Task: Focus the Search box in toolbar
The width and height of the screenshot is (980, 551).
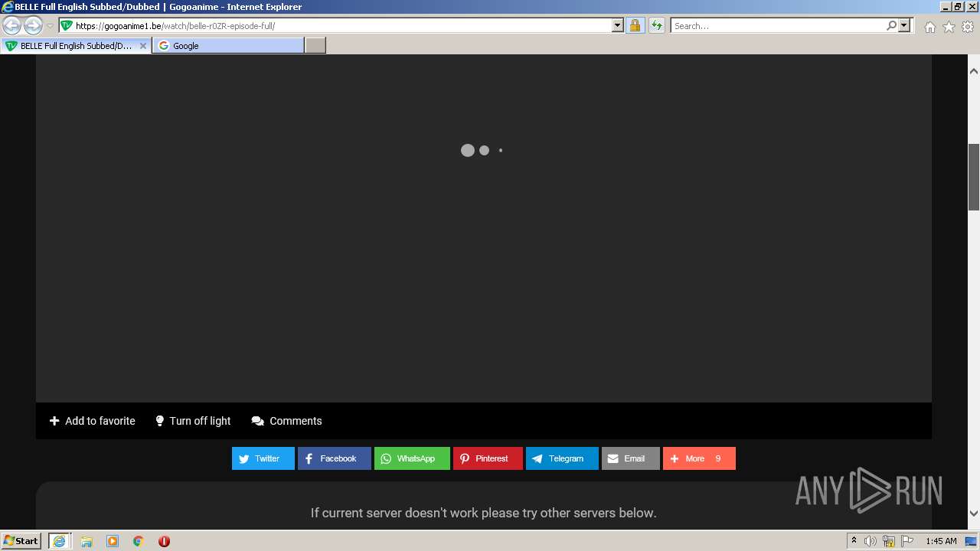Action: [x=778, y=25]
